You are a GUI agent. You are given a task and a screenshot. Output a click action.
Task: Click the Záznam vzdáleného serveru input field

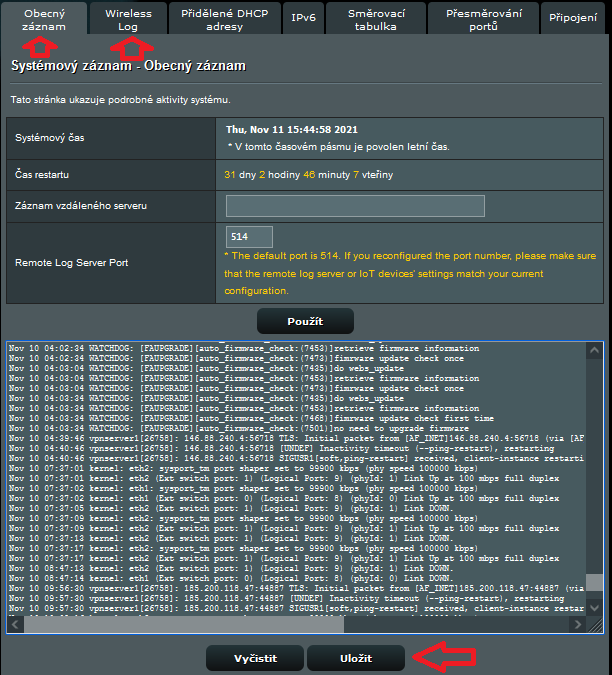[x=355, y=206]
